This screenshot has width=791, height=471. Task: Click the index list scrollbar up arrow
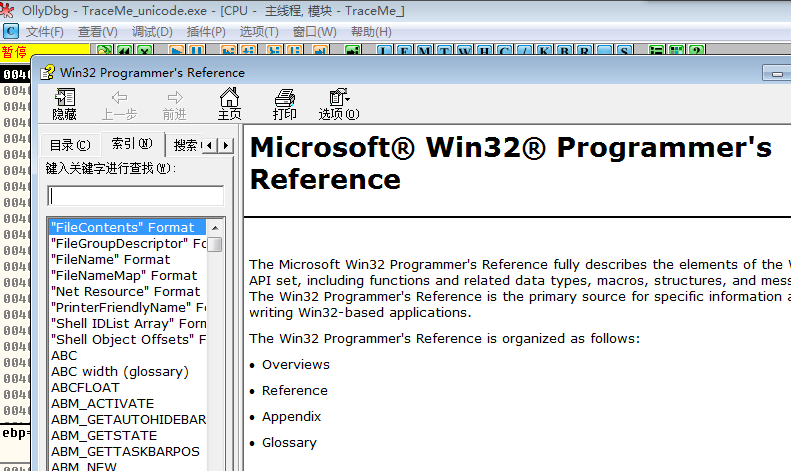(215, 228)
